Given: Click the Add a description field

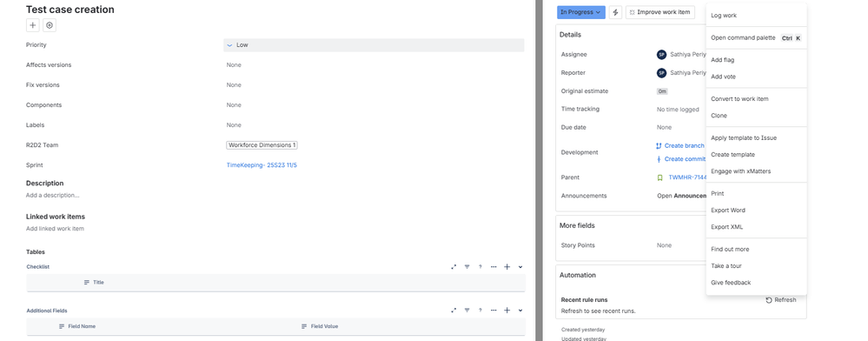Looking at the screenshot, I should (x=53, y=195).
